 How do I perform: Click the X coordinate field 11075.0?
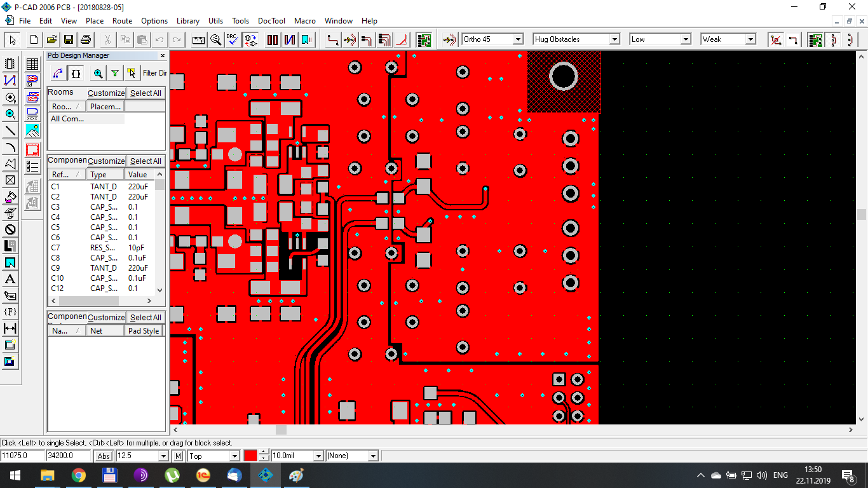[22, 456]
